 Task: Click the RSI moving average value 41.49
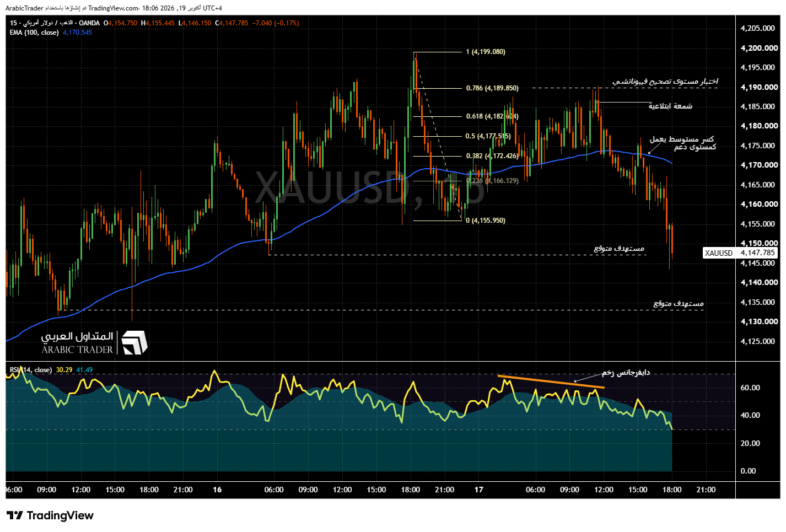84,370
